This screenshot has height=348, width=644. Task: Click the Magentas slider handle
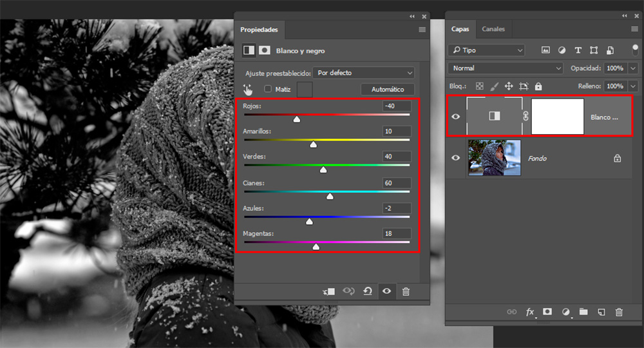[316, 247]
